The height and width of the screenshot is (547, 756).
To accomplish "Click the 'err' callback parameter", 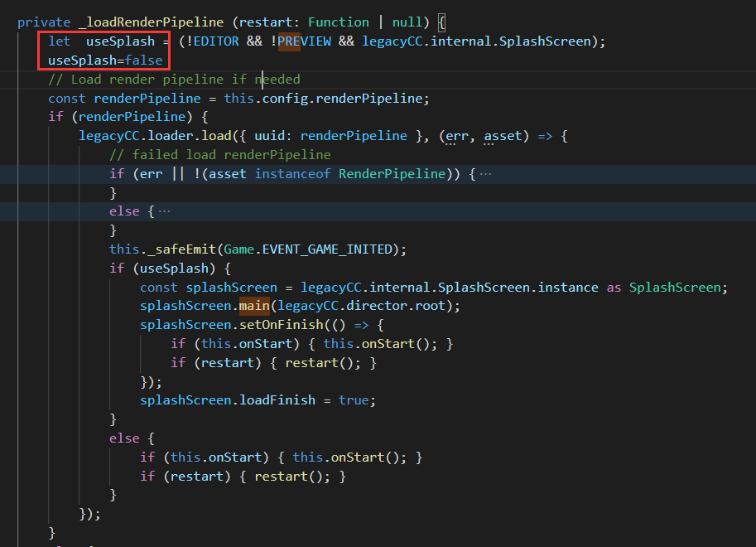I will pyautogui.click(x=457, y=136).
